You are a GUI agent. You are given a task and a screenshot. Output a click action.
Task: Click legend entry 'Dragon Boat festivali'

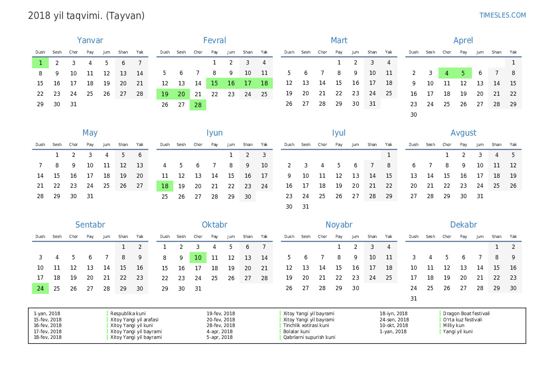click(466, 313)
